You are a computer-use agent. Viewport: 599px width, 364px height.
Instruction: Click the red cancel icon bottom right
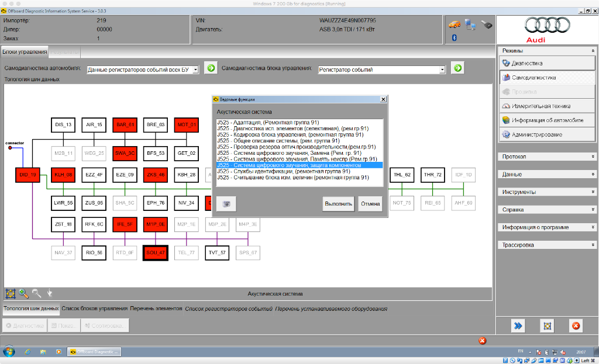[x=576, y=325]
